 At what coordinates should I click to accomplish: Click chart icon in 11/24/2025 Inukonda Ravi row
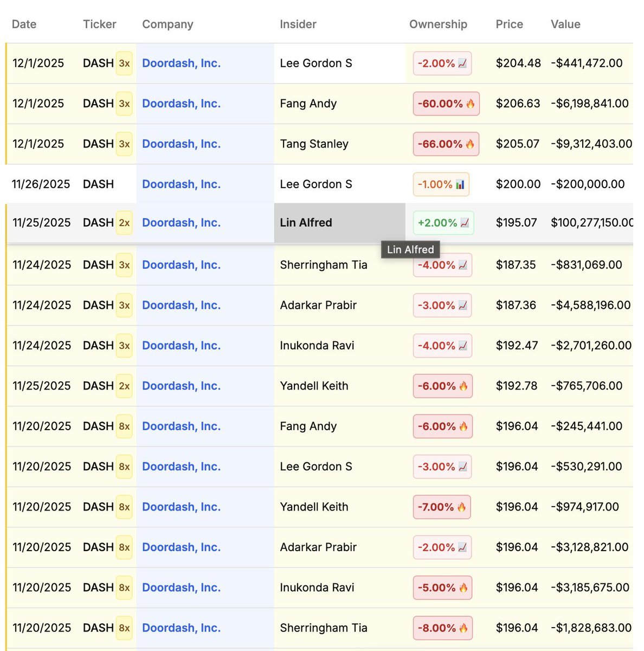(x=462, y=346)
